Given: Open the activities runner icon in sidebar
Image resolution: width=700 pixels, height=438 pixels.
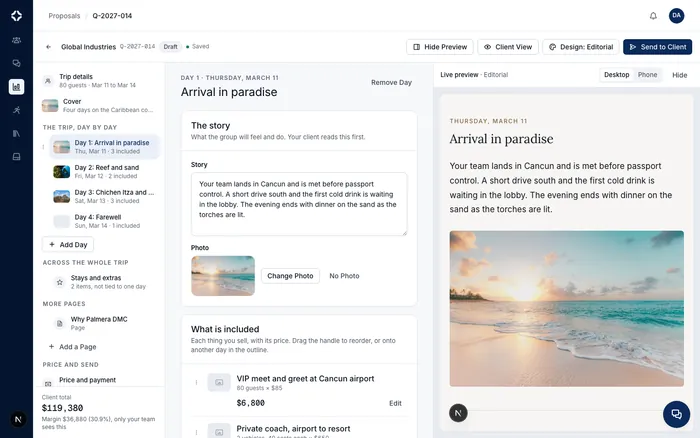Looking at the screenshot, I should (17, 110).
